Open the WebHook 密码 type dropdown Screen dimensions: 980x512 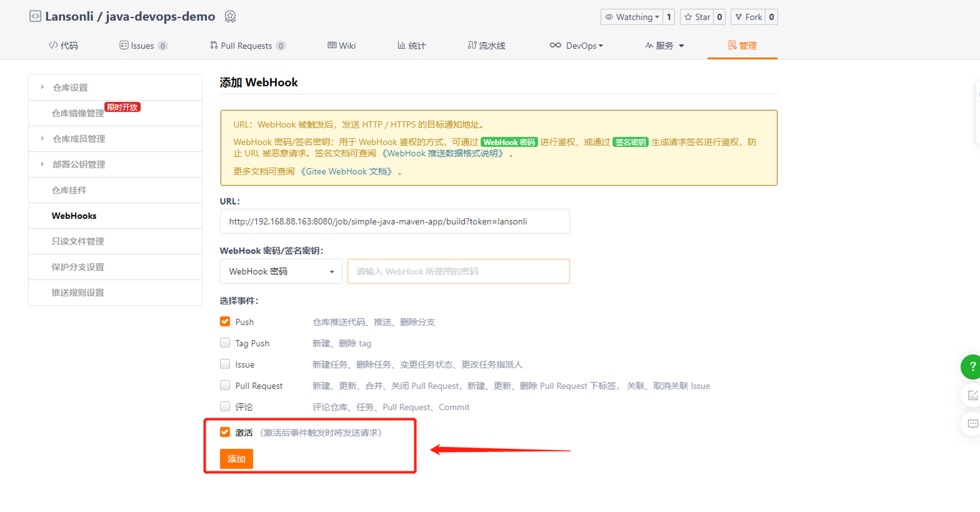pos(281,271)
